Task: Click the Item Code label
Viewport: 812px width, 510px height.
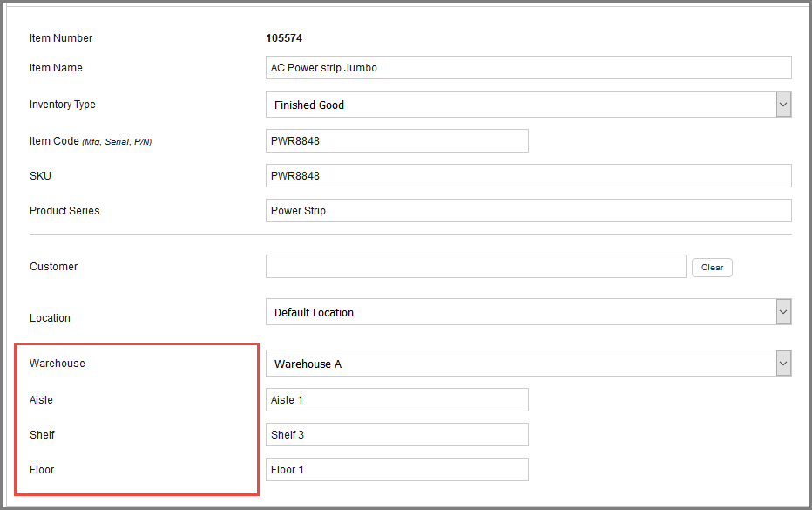Action: tap(90, 141)
